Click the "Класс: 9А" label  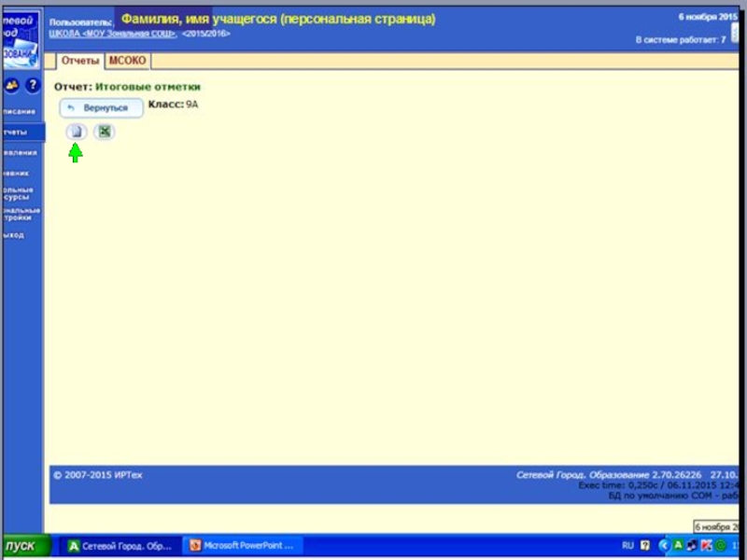tap(173, 105)
